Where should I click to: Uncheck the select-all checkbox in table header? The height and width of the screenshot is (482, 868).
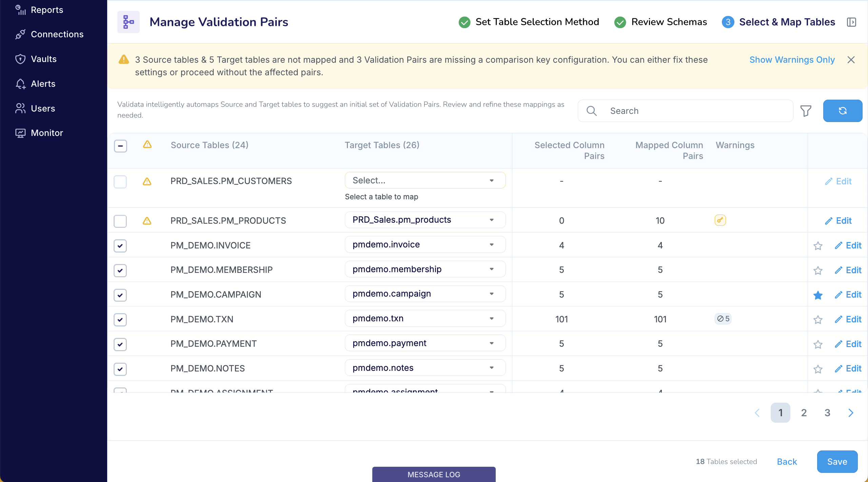coord(120,146)
